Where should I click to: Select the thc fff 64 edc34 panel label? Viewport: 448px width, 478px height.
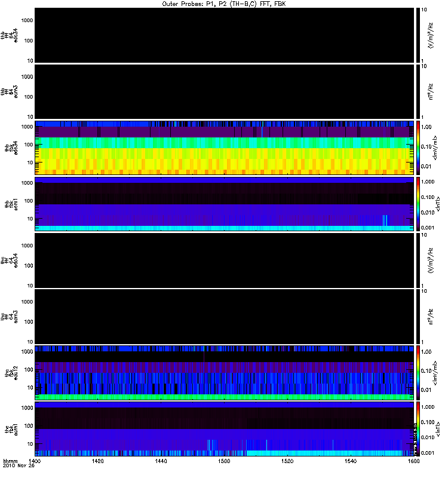[x=10, y=261]
